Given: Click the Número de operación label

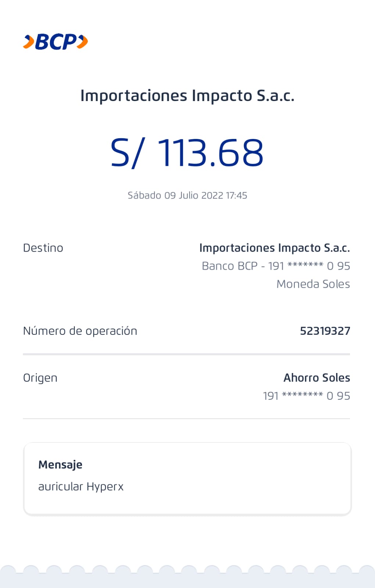Looking at the screenshot, I should point(80,331).
